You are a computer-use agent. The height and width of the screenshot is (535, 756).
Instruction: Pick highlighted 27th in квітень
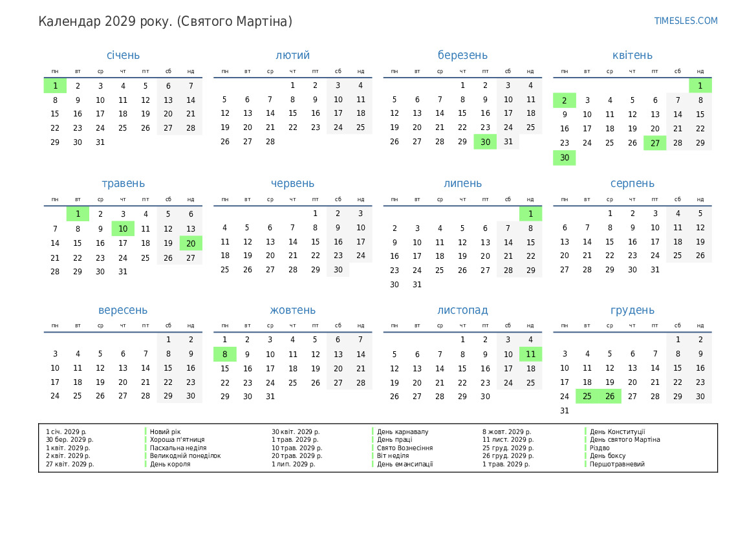(654, 143)
